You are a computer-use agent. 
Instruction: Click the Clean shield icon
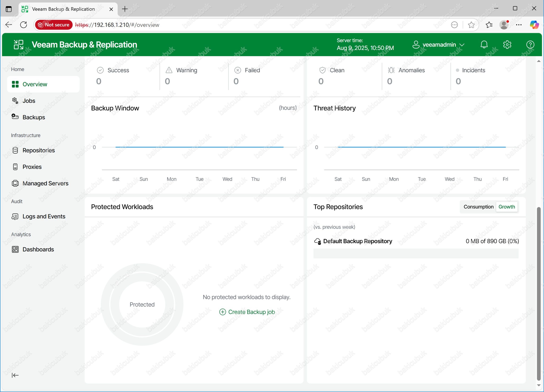(x=322, y=70)
